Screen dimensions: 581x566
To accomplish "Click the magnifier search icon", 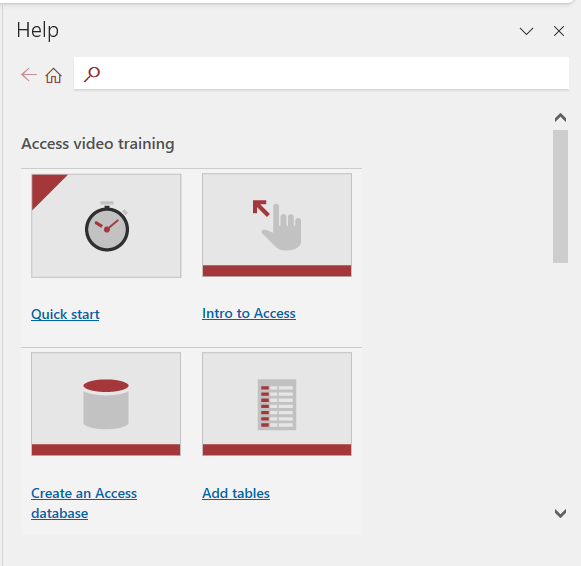I will (92, 74).
